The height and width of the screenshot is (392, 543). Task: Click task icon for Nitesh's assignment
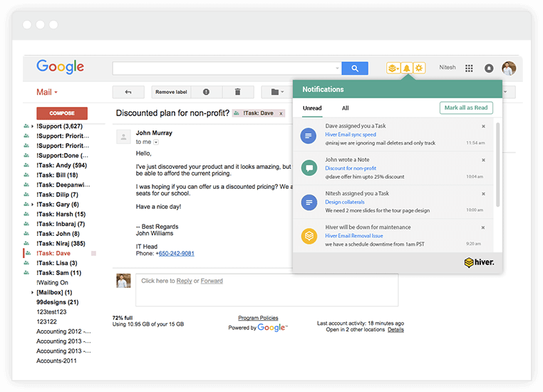click(x=309, y=202)
